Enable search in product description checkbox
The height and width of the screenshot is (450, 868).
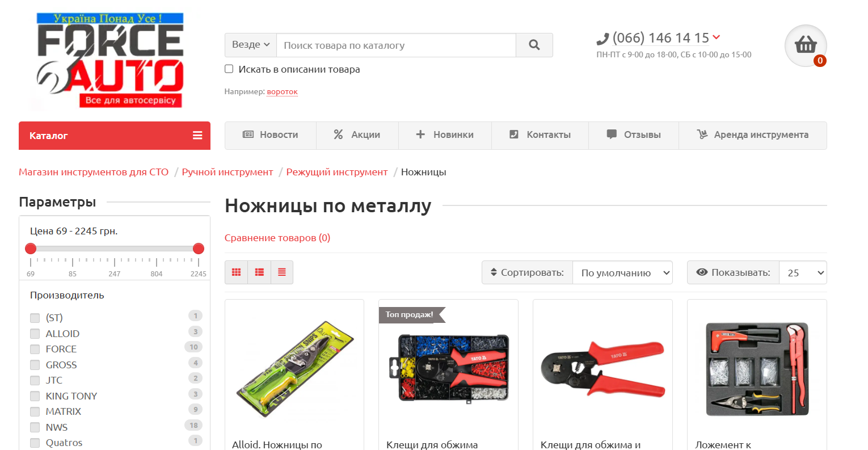pos(229,69)
